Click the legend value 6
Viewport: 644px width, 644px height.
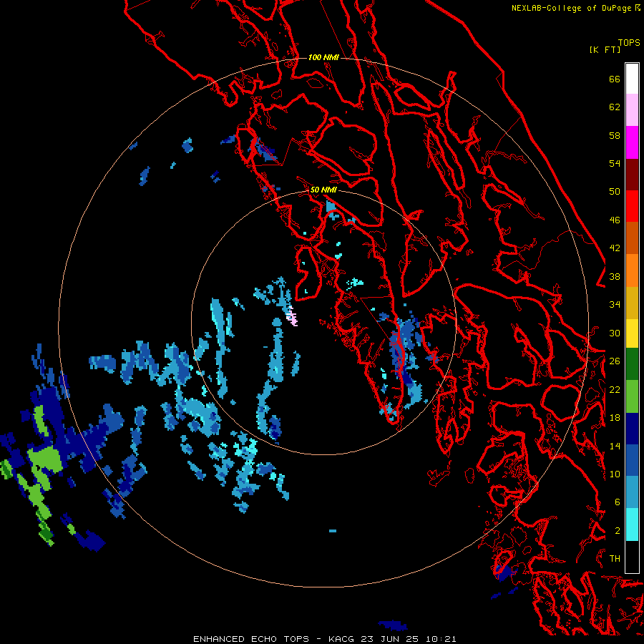[x=618, y=502]
